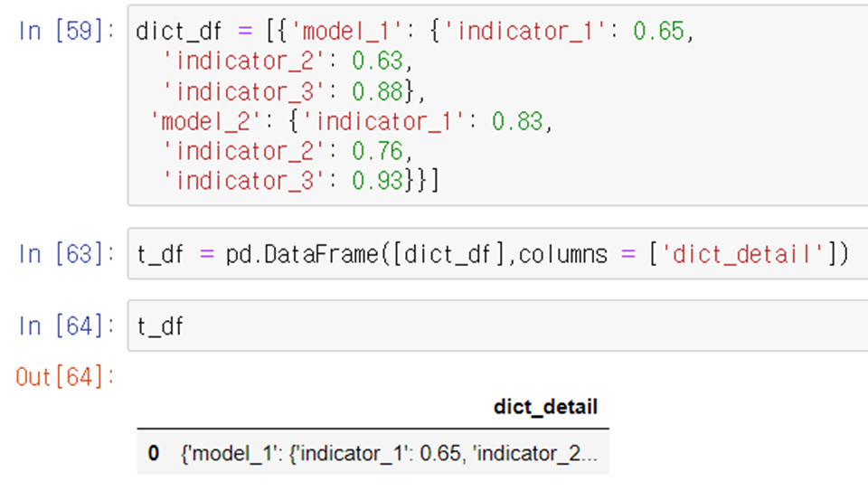Click the truncated dictionary value in table
The image size is (868, 500).
click(389, 453)
